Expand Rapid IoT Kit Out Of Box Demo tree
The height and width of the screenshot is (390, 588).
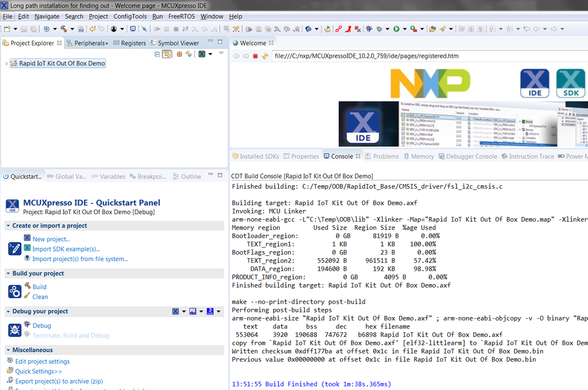(6, 64)
